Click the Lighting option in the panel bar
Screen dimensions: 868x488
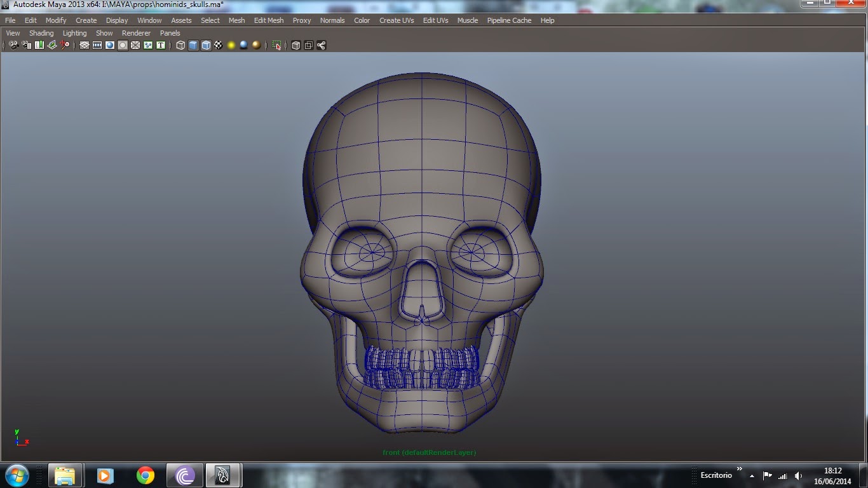click(x=74, y=33)
